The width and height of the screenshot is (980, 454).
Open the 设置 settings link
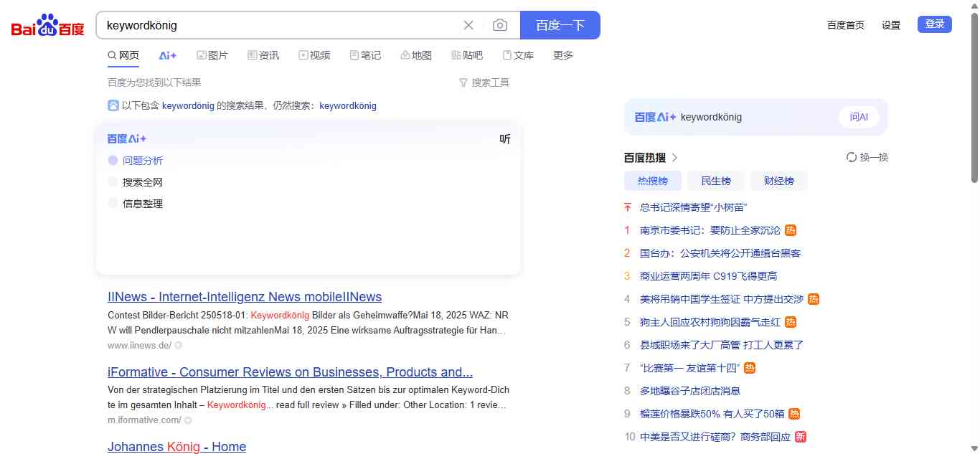click(x=891, y=25)
